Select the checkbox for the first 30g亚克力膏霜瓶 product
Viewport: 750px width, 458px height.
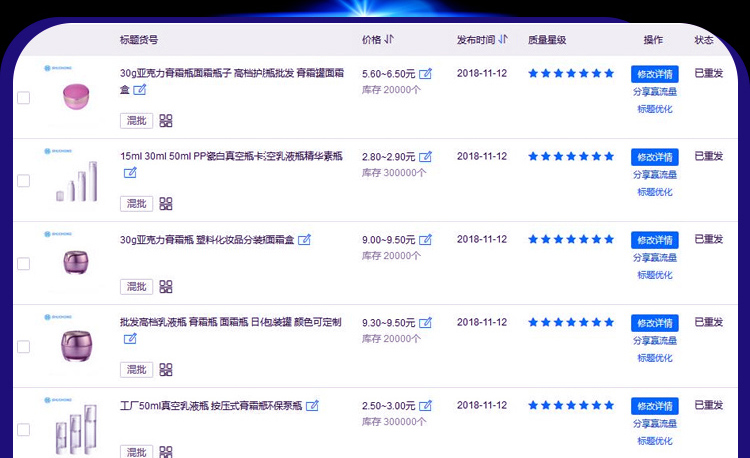point(24,98)
